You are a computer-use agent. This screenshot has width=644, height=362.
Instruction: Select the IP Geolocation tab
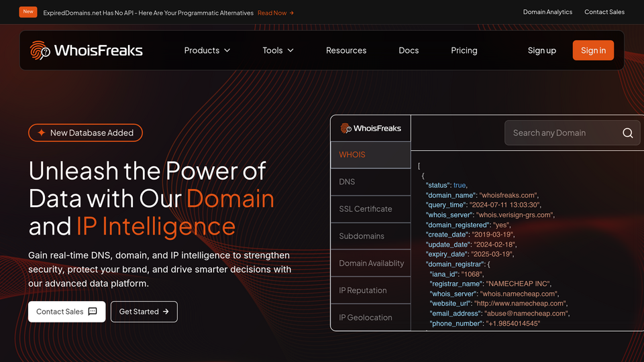click(370, 317)
